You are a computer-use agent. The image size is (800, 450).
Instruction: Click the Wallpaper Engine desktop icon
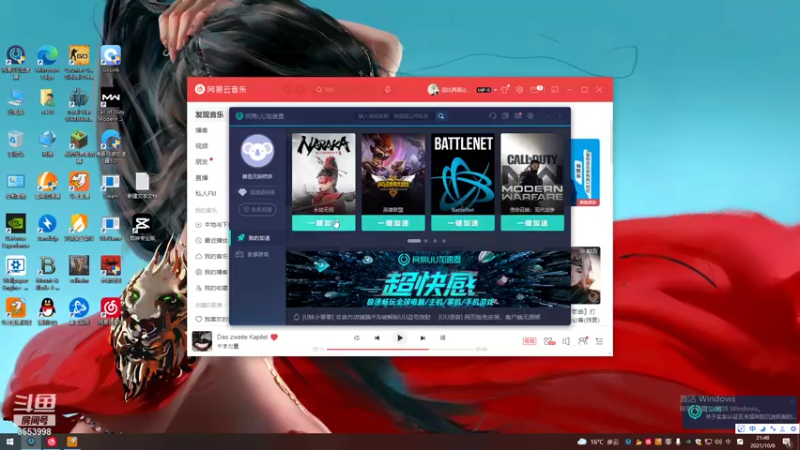[x=15, y=273]
